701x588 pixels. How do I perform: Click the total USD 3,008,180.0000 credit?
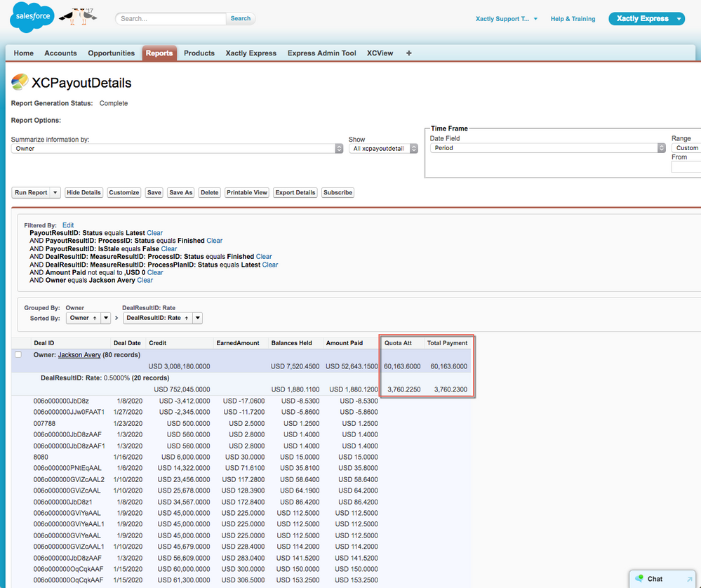click(179, 366)
